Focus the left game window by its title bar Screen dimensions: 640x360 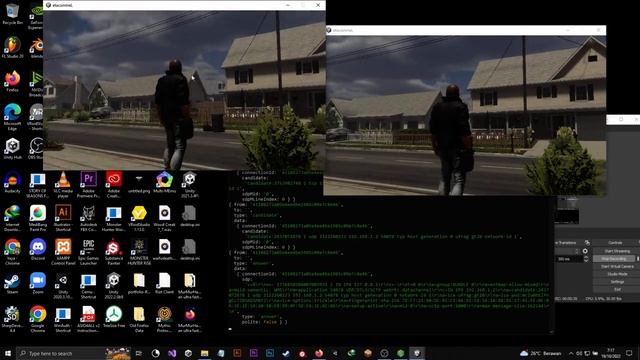pyautogui.click(x=163, y=5)
